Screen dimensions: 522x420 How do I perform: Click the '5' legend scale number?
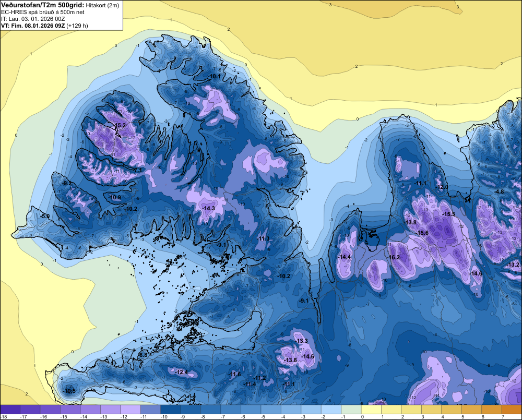click(x=462, y=417)
